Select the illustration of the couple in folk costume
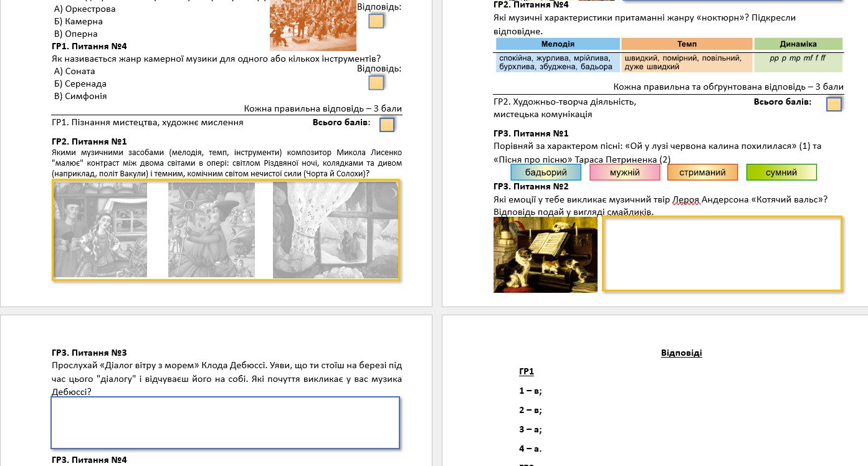This screenshot has width=868, height=466. pos(100,230)
